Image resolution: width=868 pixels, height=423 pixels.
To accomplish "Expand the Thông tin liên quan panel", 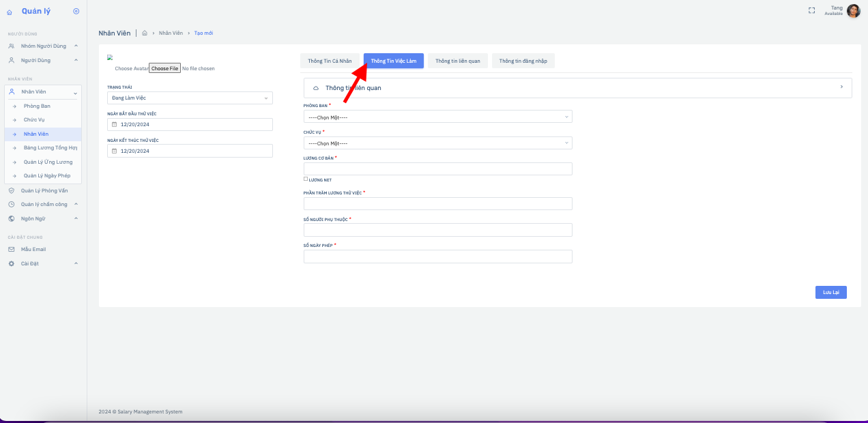I will [x=577, y=88].
